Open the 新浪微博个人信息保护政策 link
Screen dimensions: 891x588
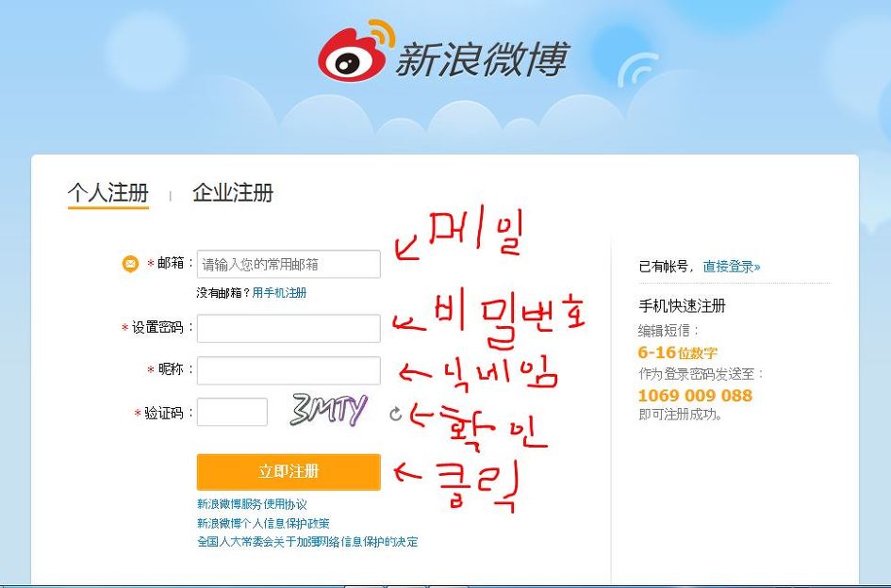click(x=263, y=523)
